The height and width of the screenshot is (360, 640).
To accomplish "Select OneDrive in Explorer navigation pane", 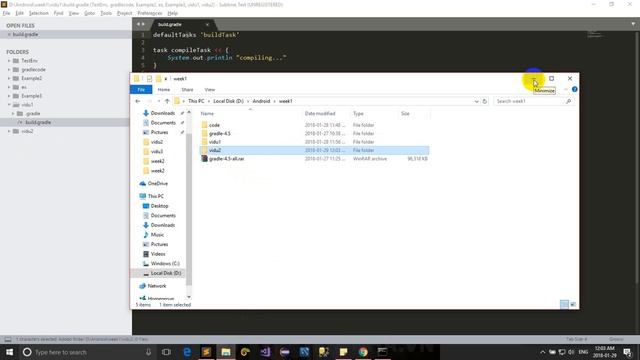I will click(x=158, y=184).
